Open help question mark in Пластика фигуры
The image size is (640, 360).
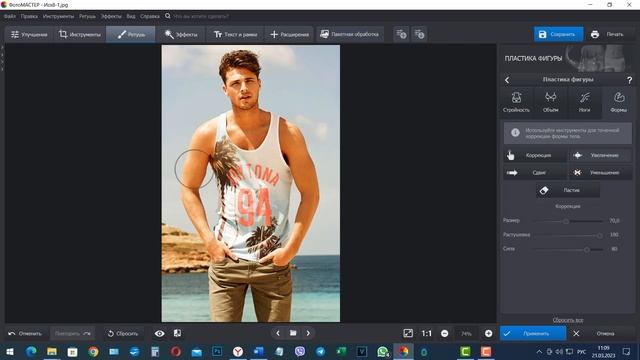[629, 80]
